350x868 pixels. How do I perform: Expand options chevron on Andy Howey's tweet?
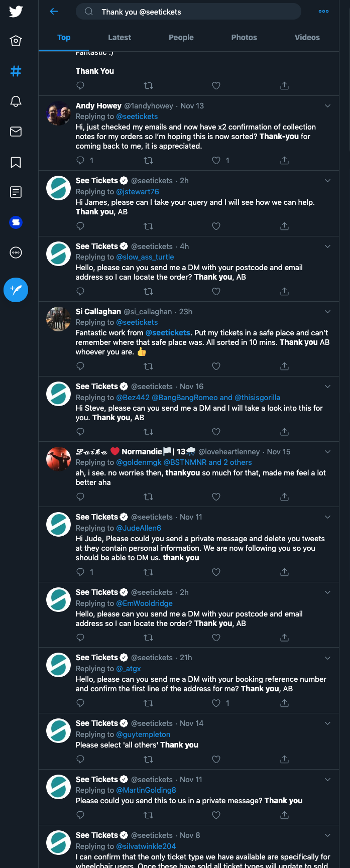(327, 106)
